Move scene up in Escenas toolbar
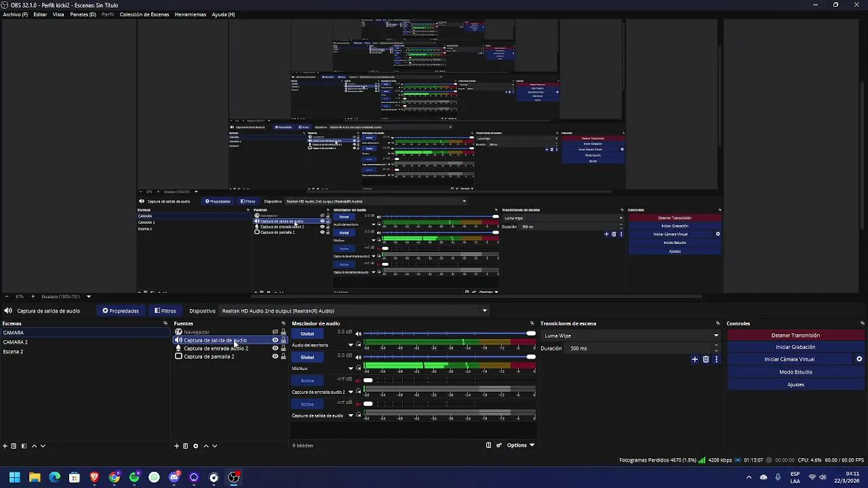The image size is (868, 488). pyautogui.click(x=34, y=446)
